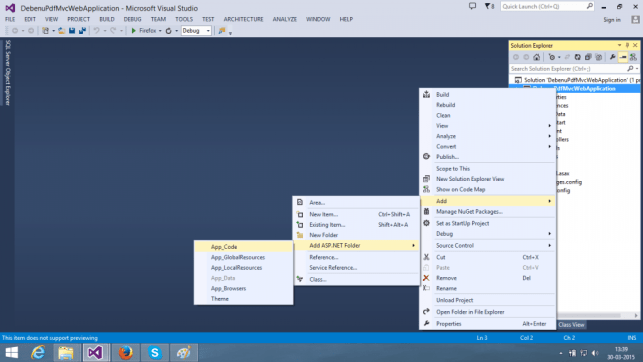Click the Properties wrench icon in Solution Explorer
Screen dimensions: 643x362
coord(613,57)
